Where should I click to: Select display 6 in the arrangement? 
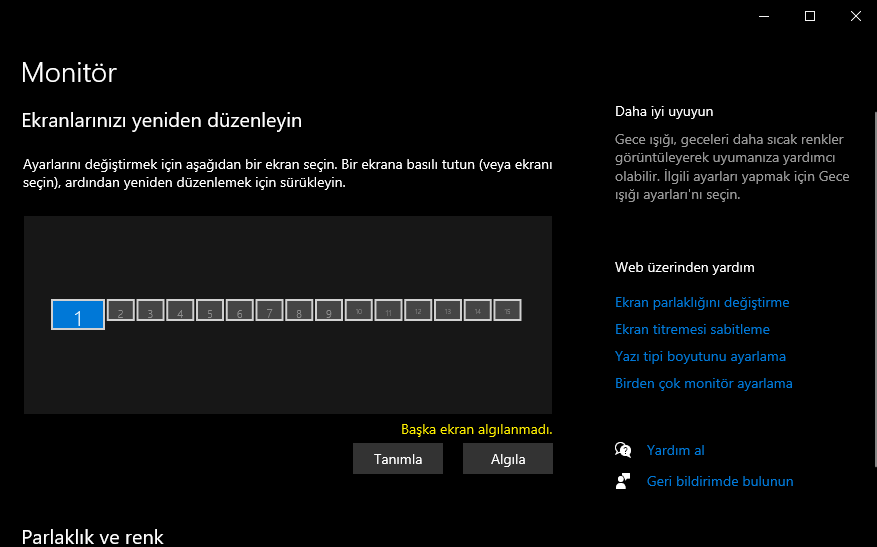coord(239,310)
